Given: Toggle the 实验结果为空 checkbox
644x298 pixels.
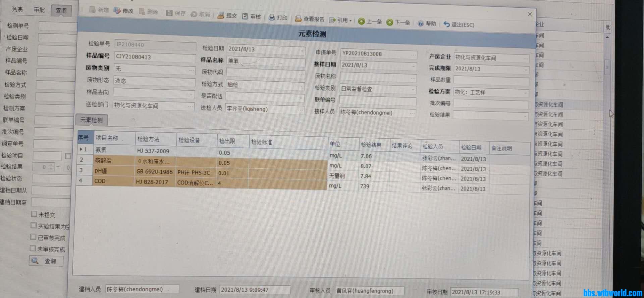Looking at the screenshot, I should coord(34,225).
